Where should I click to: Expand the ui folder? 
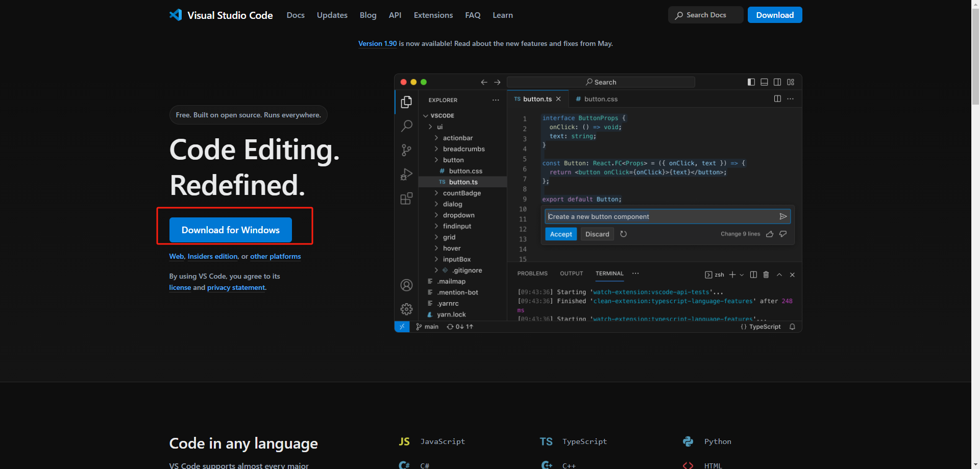pyautogui.click(x=431, y=127)
